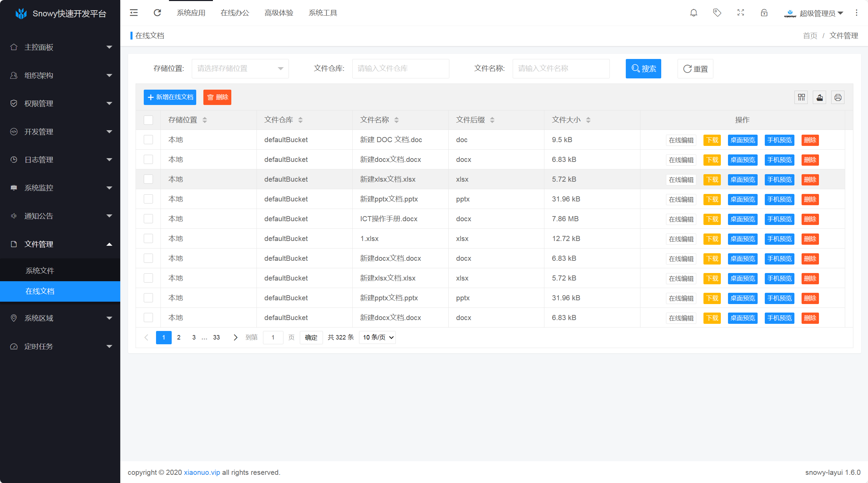Click the lock screen icon
868x483 pixels.
[764, 13]
